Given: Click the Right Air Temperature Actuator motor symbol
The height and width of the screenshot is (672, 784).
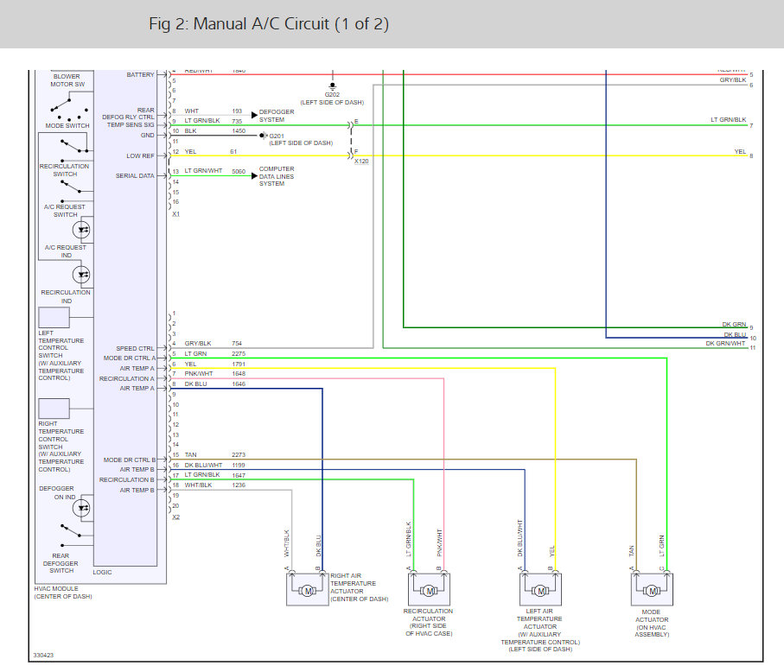Looking at the screenshot, I should [308, 591].
